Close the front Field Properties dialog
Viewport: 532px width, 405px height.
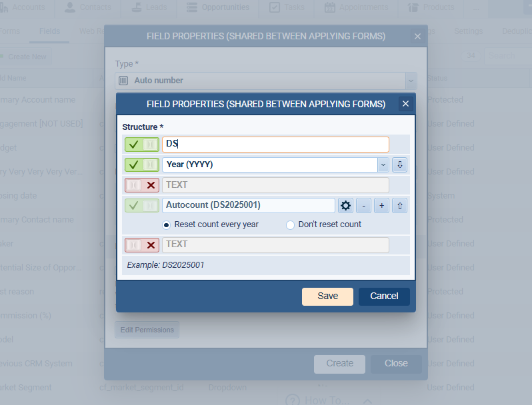point(405,104)
